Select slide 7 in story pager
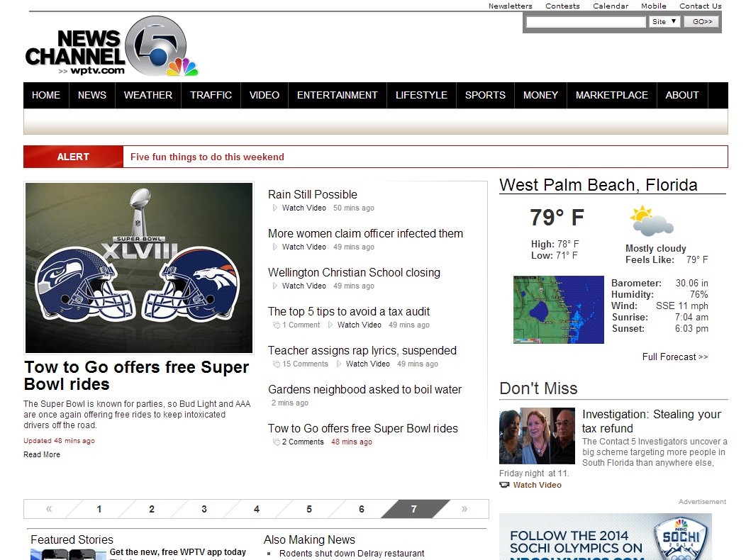The width and height of the screenshot is (746, 560). pyautogui.click(x=414, y=509)
